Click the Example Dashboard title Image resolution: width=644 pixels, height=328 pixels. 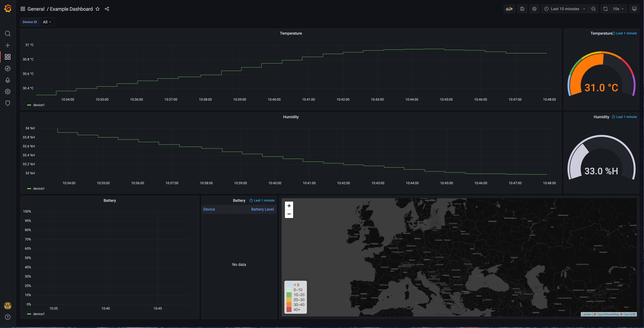point(71,9)
